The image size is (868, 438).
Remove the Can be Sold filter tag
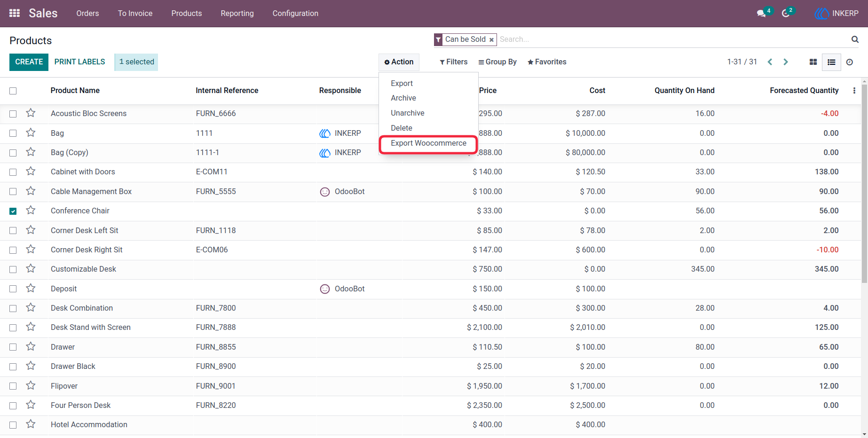[x=491, y=40]
